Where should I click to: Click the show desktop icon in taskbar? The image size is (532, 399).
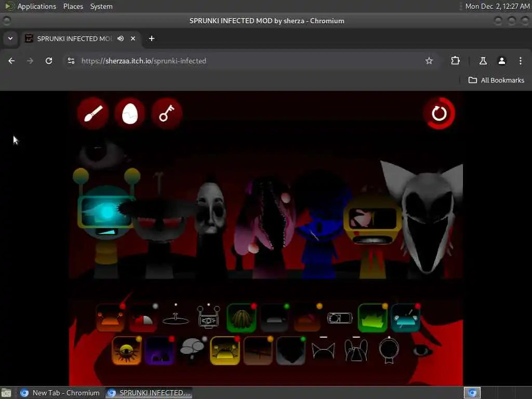click(x=6, y=393)
